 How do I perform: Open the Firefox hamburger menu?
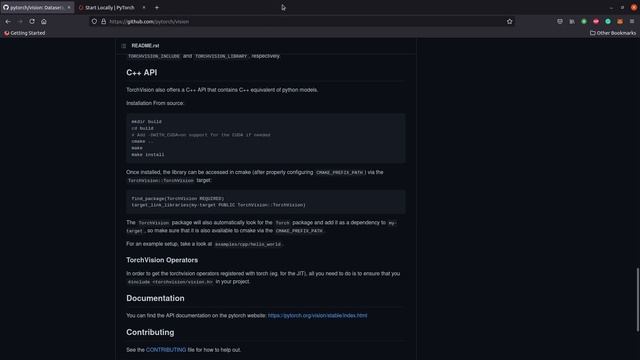pos(632,21)
